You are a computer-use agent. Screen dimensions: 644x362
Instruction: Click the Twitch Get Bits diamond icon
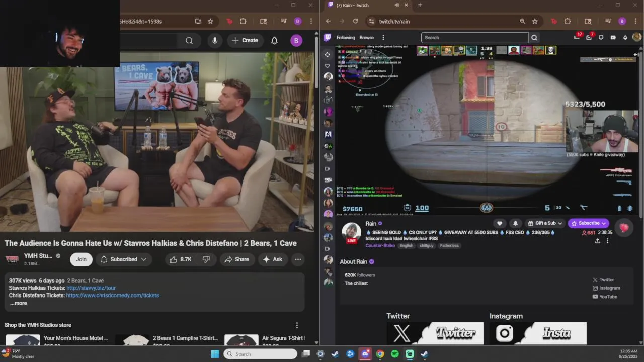pyautogui.click(x=625, y=37)
